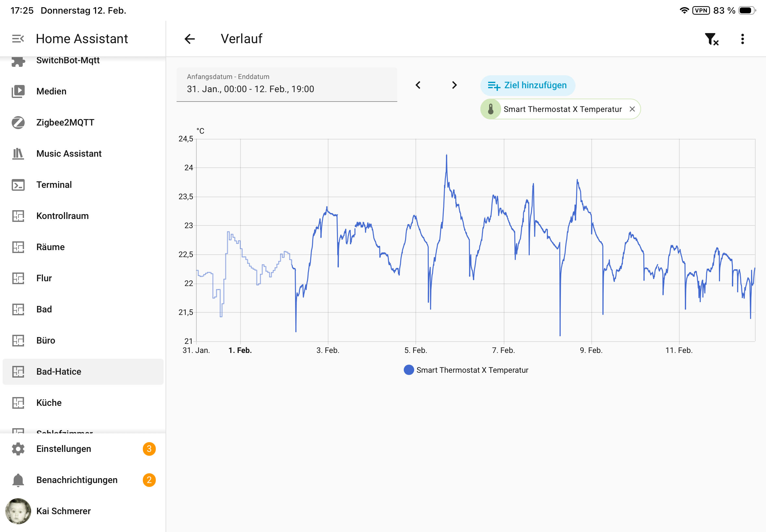
Task: Click the legend's blue color dot
Action: [x=409, y=370]
